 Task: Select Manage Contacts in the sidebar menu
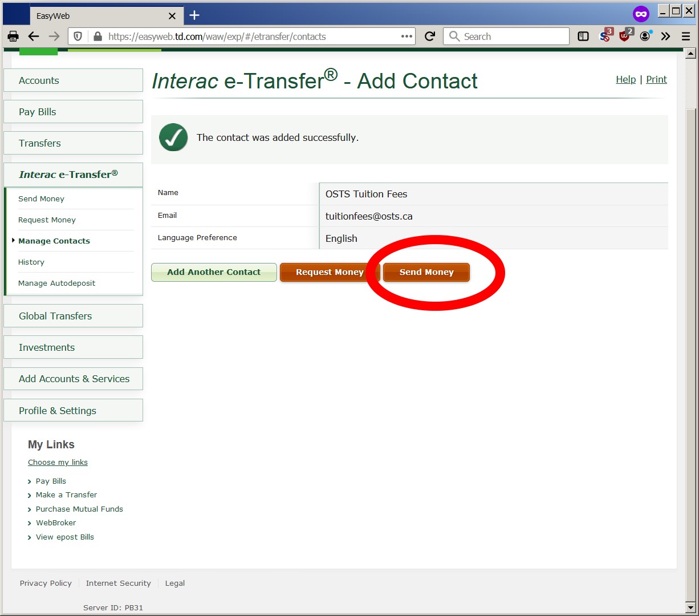(54, 241)
